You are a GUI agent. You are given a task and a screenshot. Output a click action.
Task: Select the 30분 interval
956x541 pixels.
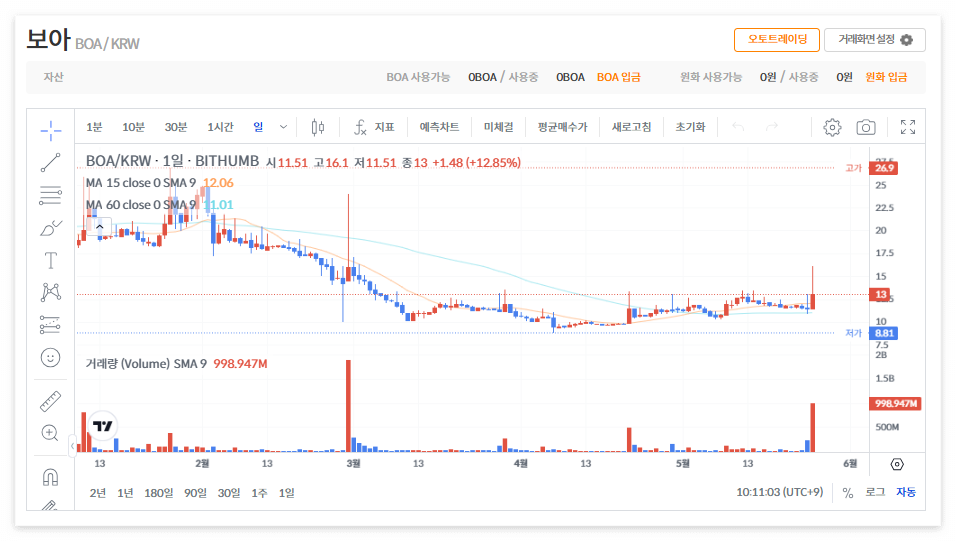click(x=176, y=127)
